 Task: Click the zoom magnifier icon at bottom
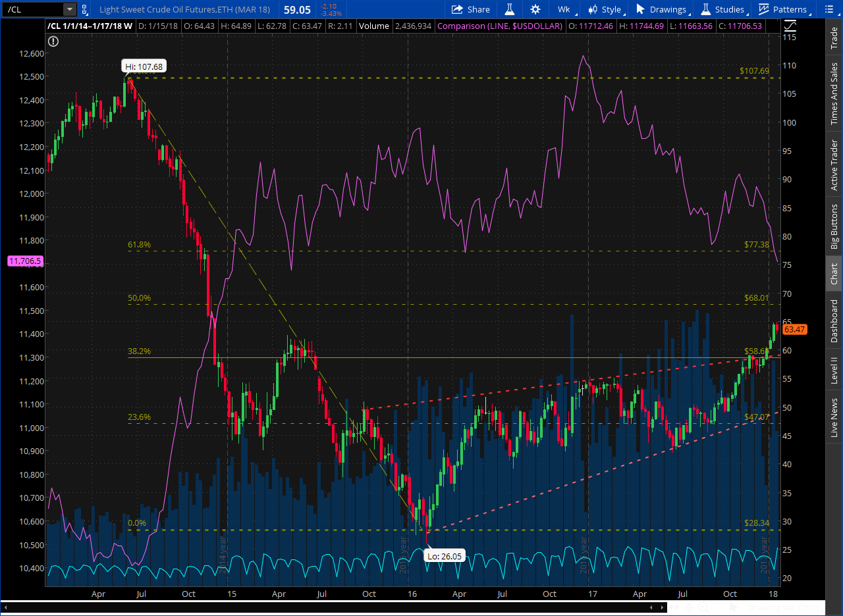tap(703, 607)
